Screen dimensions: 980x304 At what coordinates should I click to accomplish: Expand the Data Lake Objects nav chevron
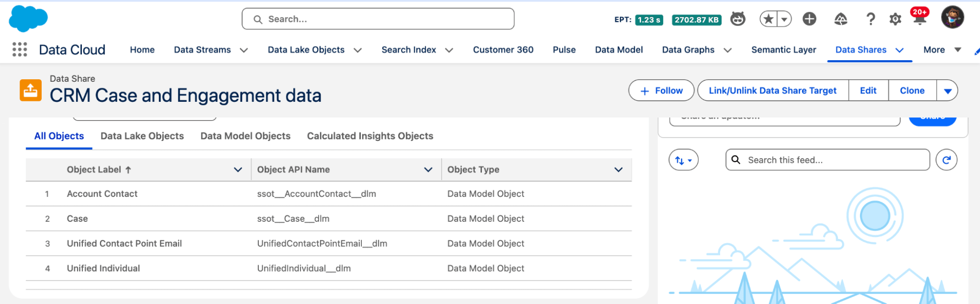click(x=358, y=50)
